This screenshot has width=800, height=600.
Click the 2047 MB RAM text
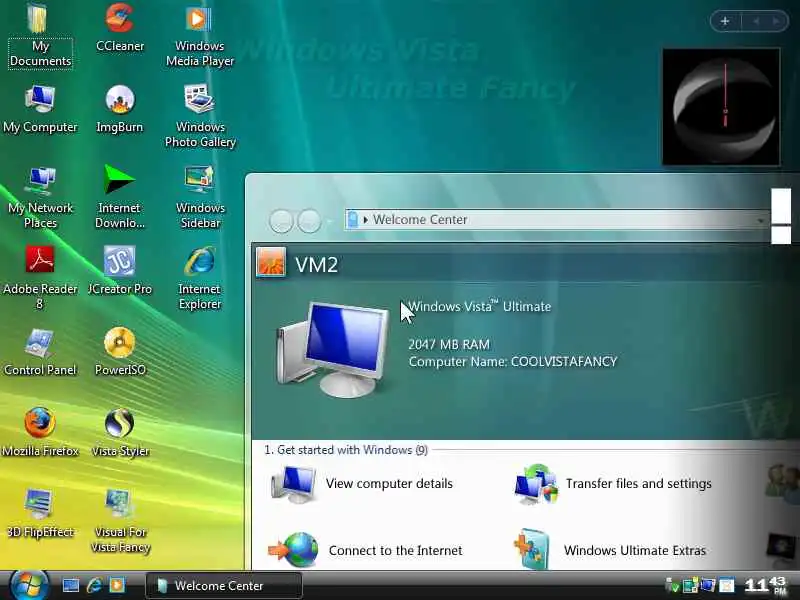tap(449, 344)
